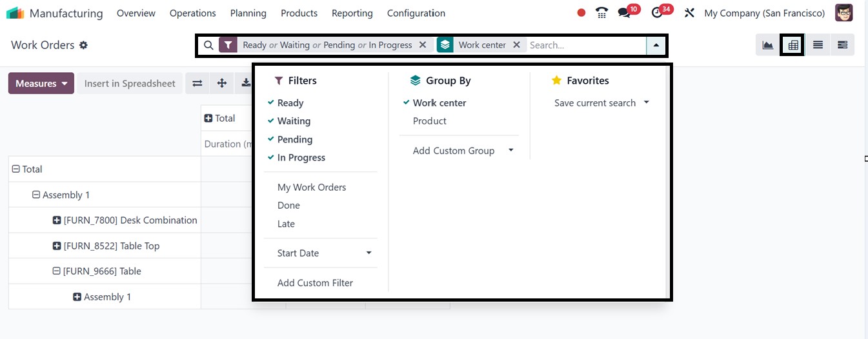Click the expand all arrows icon
Screen dimensions: 868x339
(x=221, y=83)
